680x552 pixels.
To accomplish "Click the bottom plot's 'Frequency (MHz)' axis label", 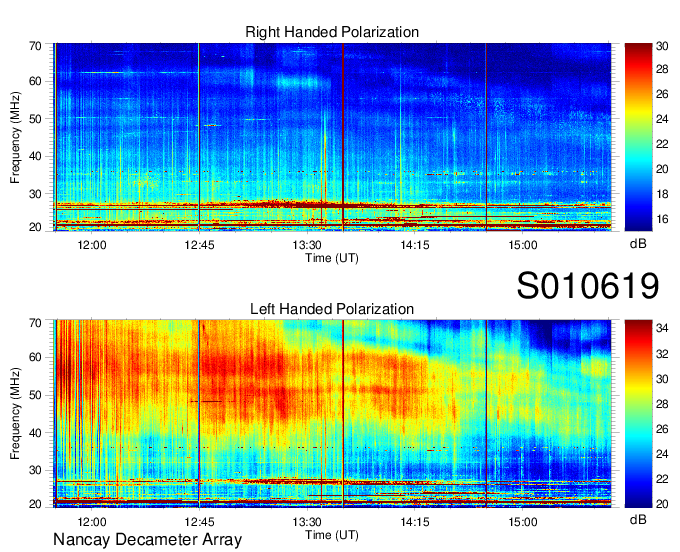I will tap(15, 414).
